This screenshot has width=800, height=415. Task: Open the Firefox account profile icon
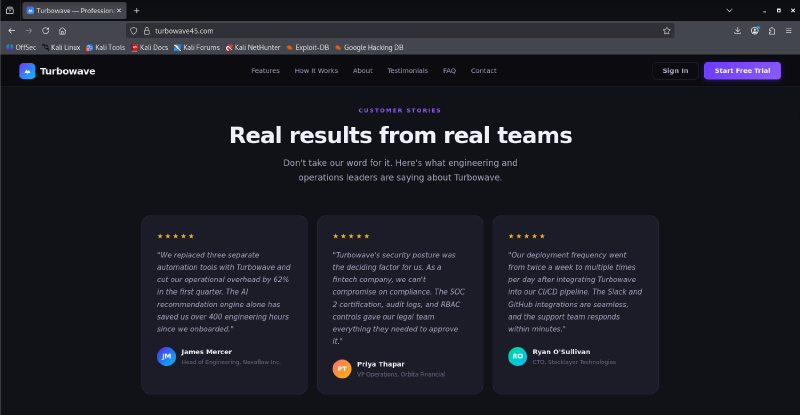pos(755,31)
